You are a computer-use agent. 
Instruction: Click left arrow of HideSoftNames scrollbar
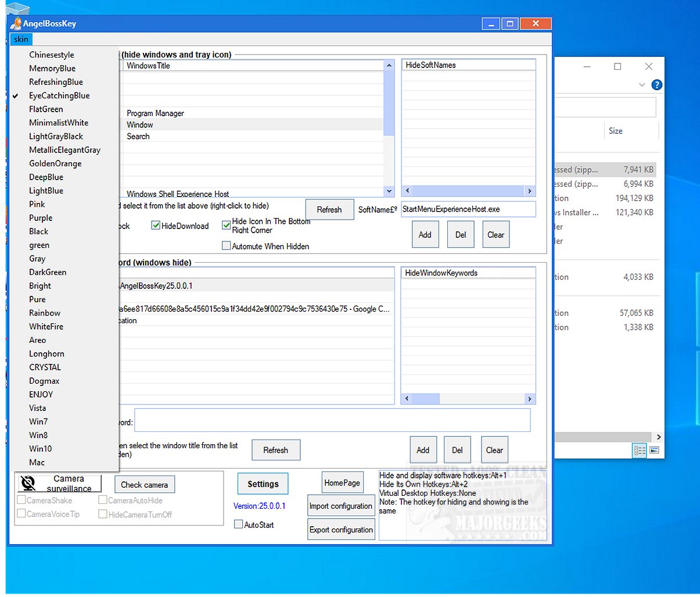click(x=407, y=191)
